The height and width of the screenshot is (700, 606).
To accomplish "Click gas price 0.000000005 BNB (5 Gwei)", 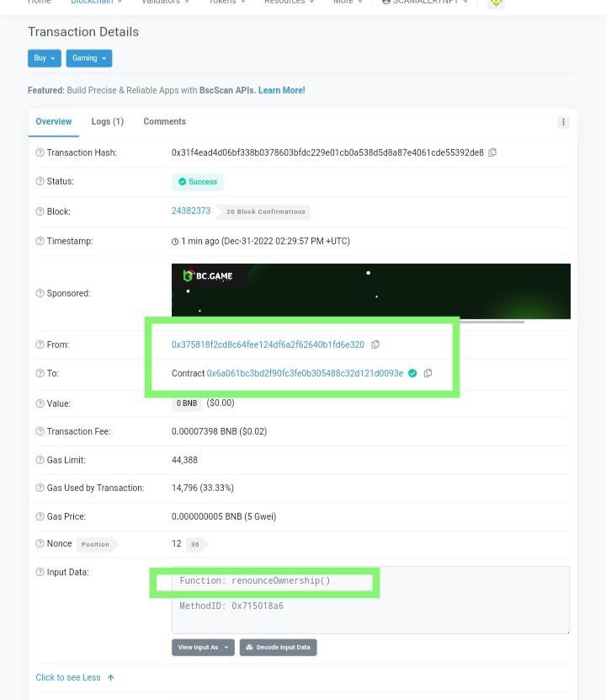I will coord(224,516).
